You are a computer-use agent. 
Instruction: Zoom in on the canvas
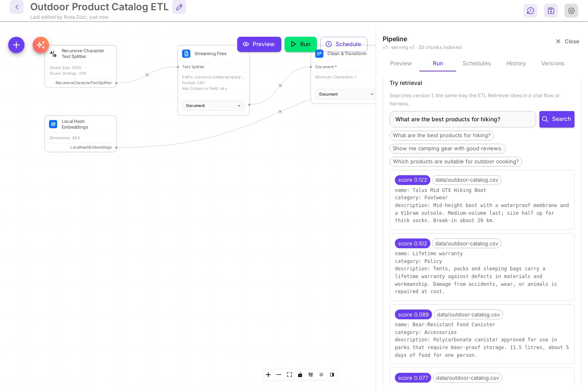tap(268, 375)
